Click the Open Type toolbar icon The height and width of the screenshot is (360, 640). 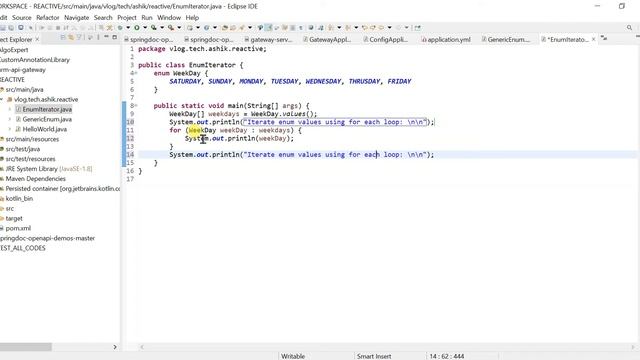(x=224, y=28)
